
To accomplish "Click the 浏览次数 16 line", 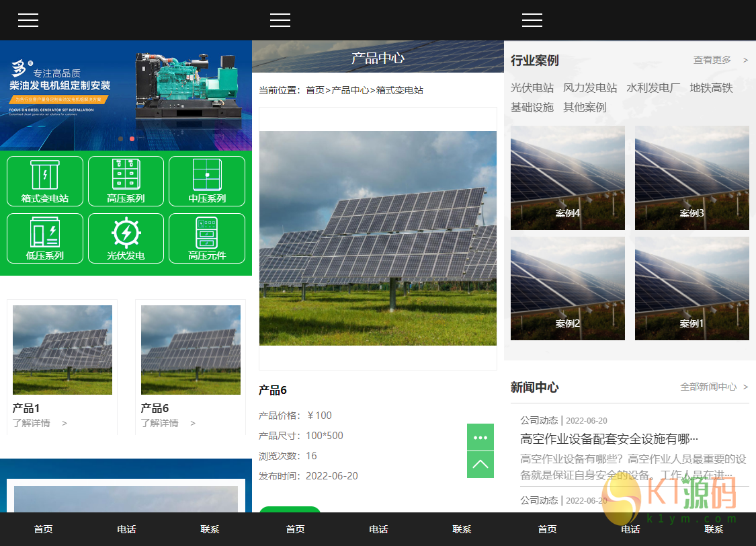I will (288, 456).
